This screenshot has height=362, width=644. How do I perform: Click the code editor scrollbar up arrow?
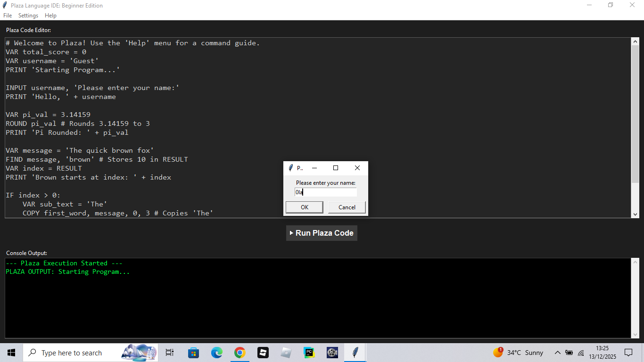click(635, 42)
